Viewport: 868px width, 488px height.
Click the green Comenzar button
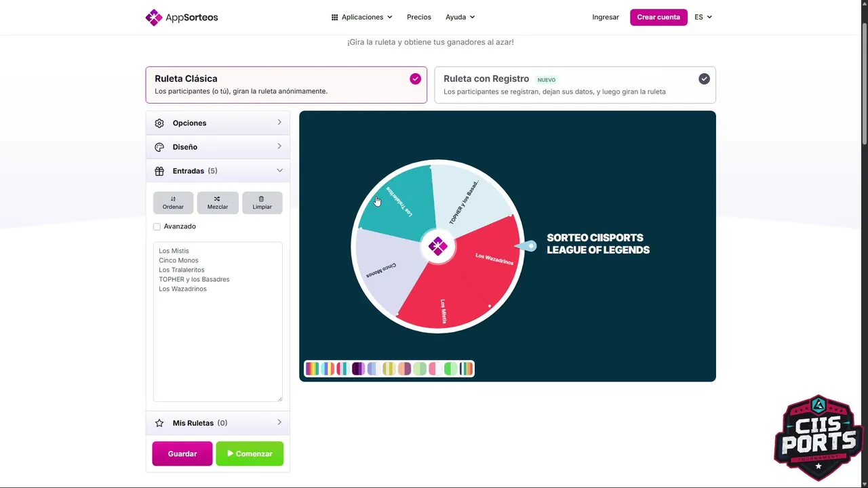click(x=250, y=454)
